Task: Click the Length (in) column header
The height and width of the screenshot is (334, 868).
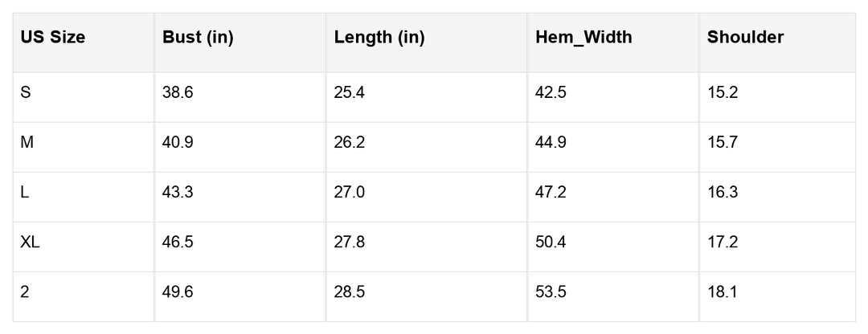Action: 379,37
